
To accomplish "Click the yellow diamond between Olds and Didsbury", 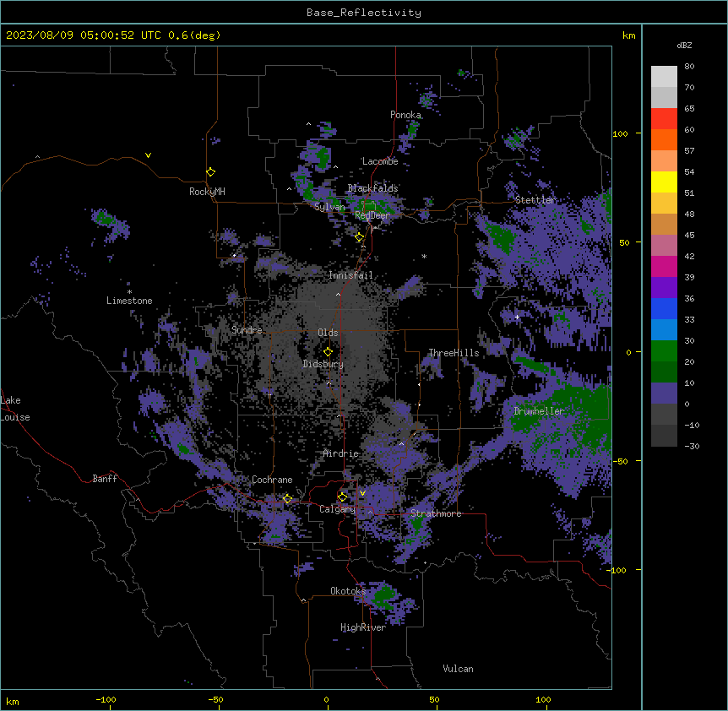I will pyautogui.click(x=328, y=351).
